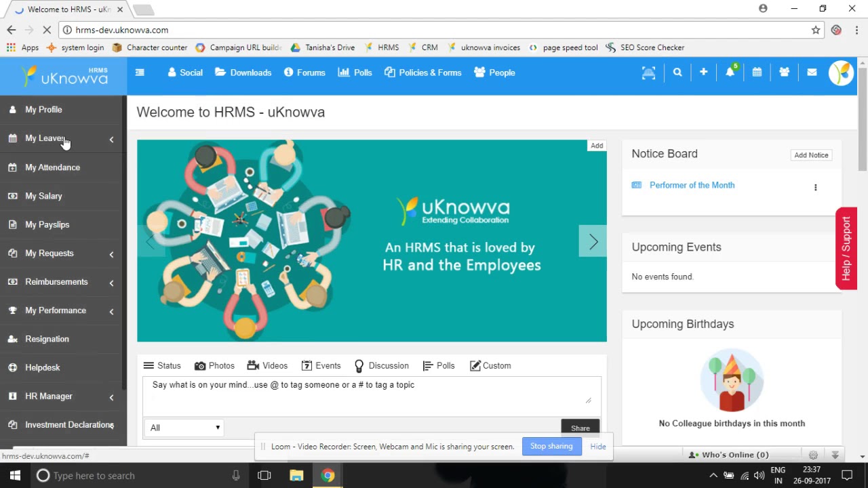The image size is (868, 488).
Task: Open People menu
Action: [x=495, y=73]
